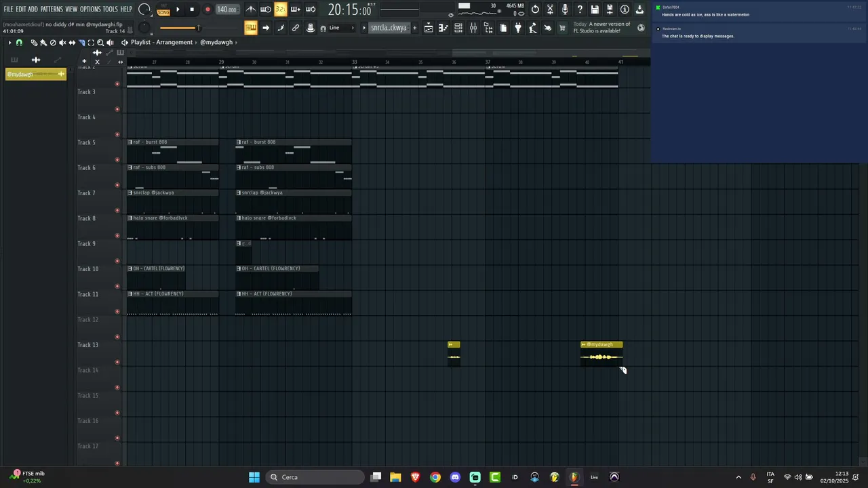The height and width of the screenshot is (488, 868).
Task: Click the transport Stop button
Action: (x=192, y=9)
